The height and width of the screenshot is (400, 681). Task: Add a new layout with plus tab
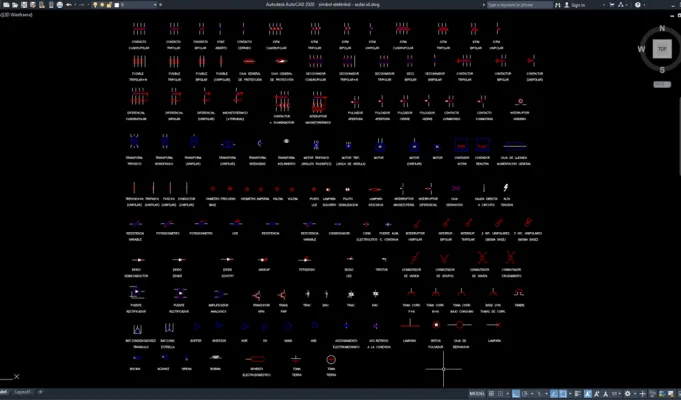click(40, 392)
